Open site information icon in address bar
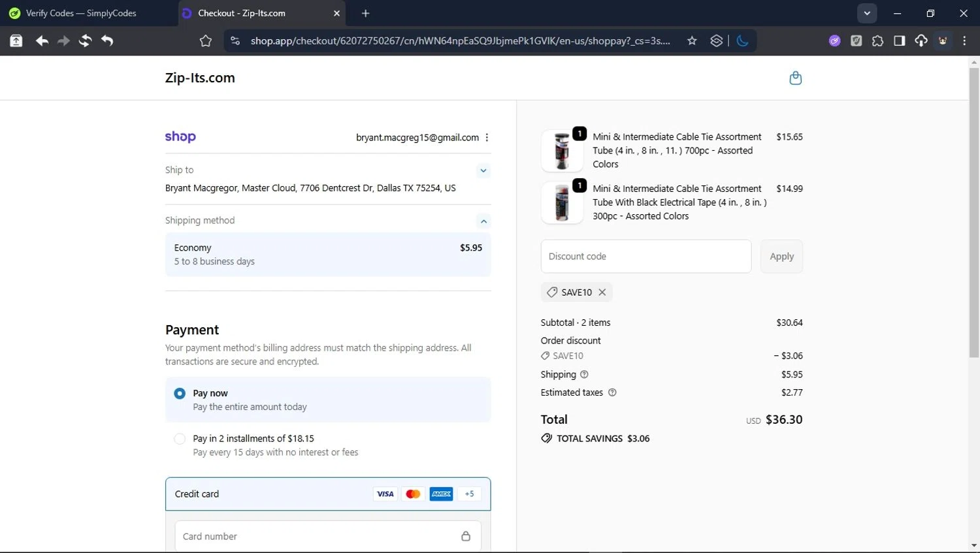The height and width of the screenshot is (553, 980). (x=235, y=41)
